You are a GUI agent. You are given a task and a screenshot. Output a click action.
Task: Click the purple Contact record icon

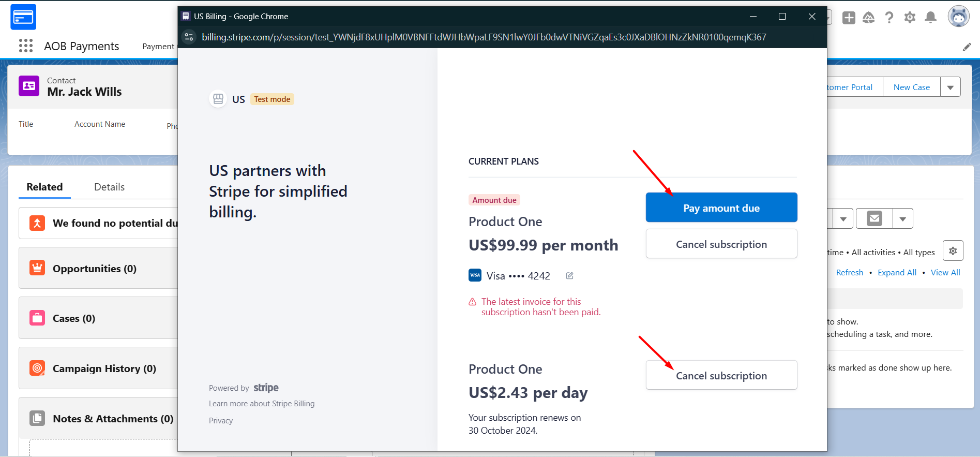pos(29,86)
